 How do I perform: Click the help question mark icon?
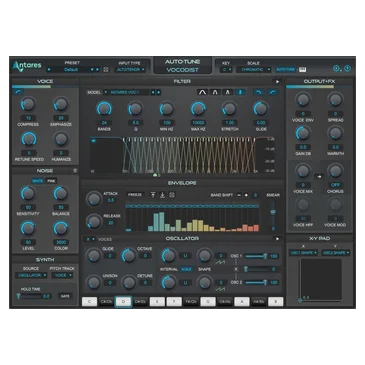click(347, 69)
